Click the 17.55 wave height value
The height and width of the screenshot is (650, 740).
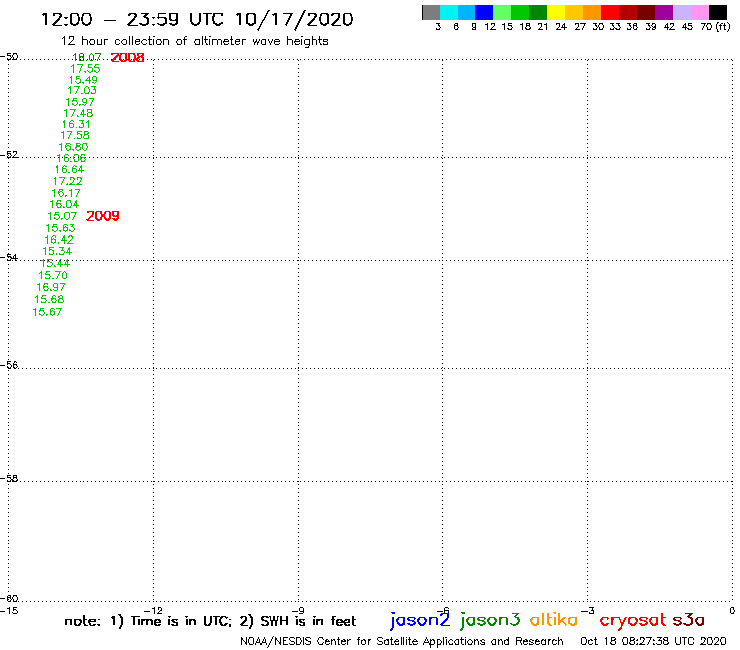[x=85, y=68]
